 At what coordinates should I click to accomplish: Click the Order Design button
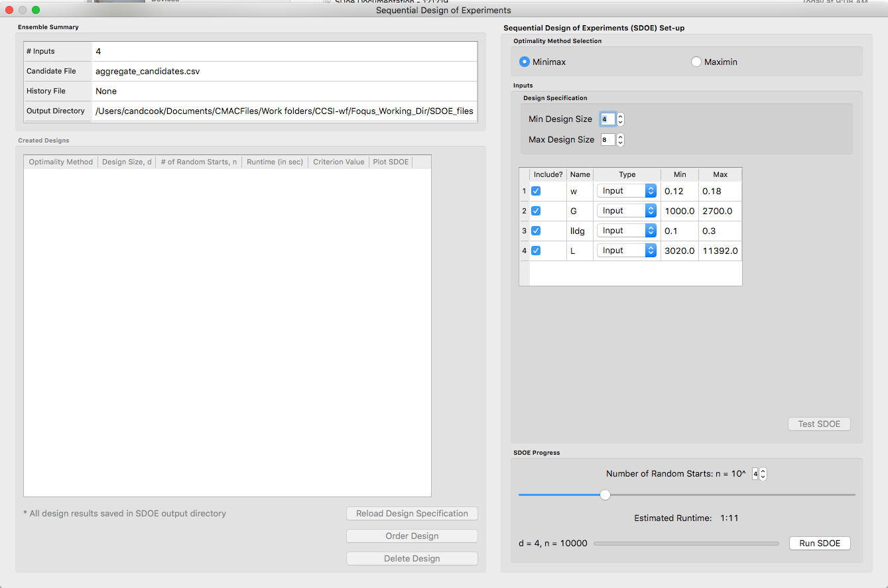[x=411, y=536]
